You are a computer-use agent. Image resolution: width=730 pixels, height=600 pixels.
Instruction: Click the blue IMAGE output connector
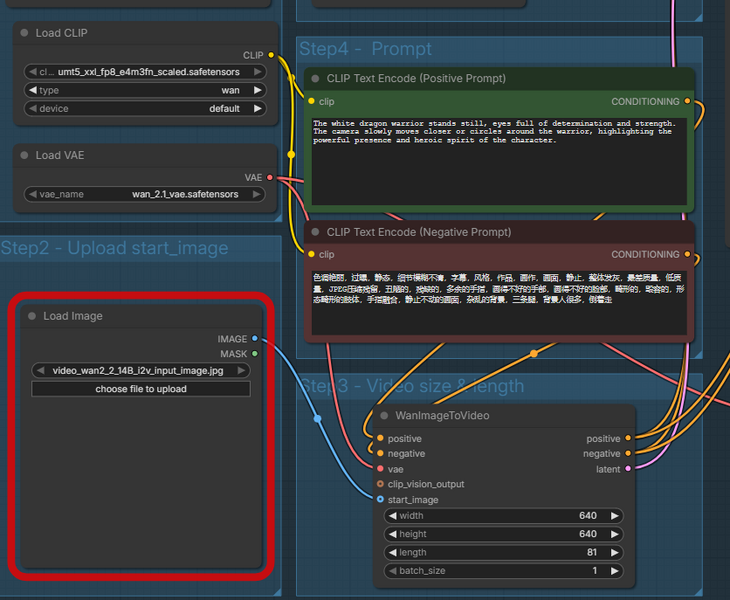tap(255, 339)
